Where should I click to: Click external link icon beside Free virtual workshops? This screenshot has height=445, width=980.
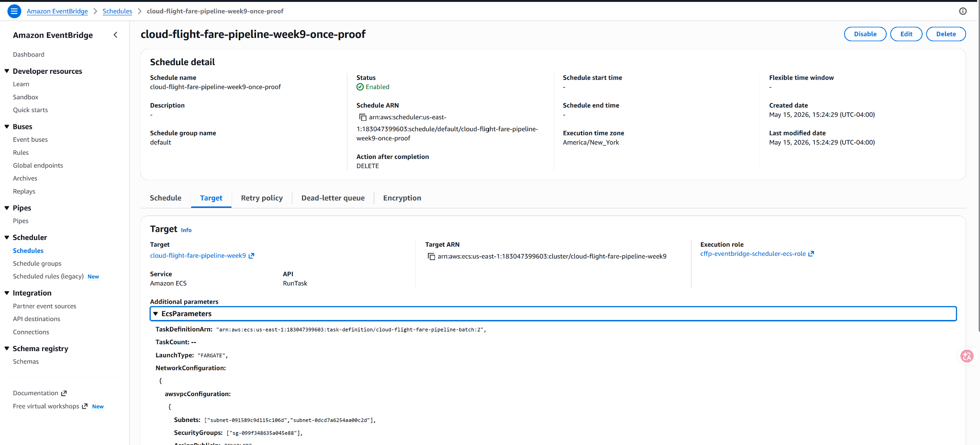click(85, 406)
